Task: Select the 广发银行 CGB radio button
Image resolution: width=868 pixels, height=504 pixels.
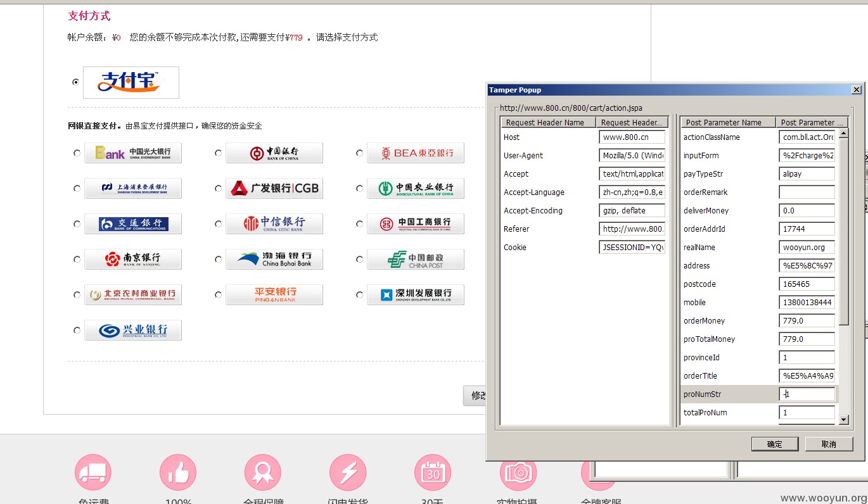Action: 218,188
